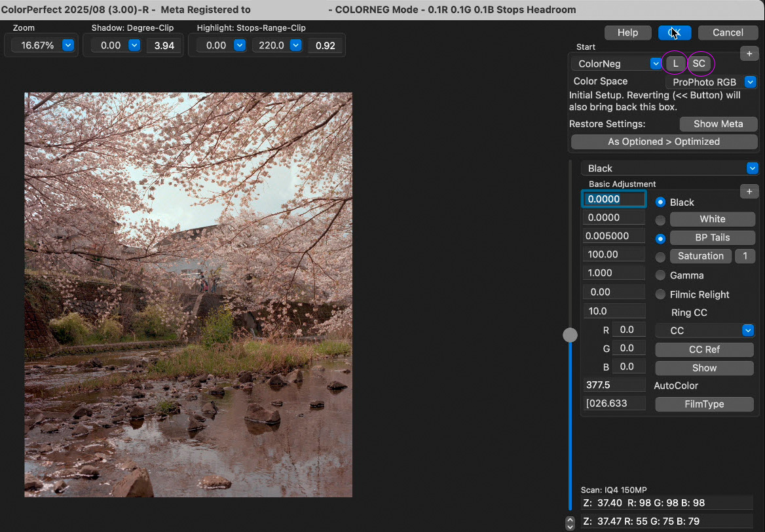Expand the ProPhoto RGB color space dropdown

[751, 83]
